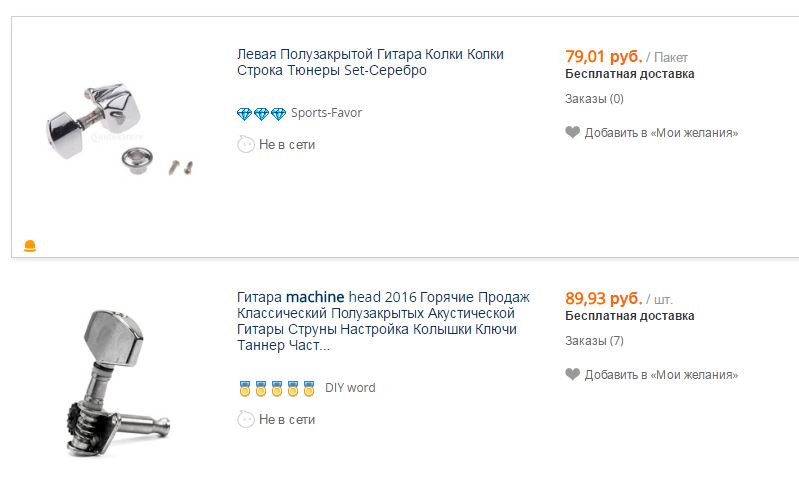Image resolution: width=799 pixels, height=483 pixels.
Task: Click the 89,93 руб. price
Action: click(603, 299)
